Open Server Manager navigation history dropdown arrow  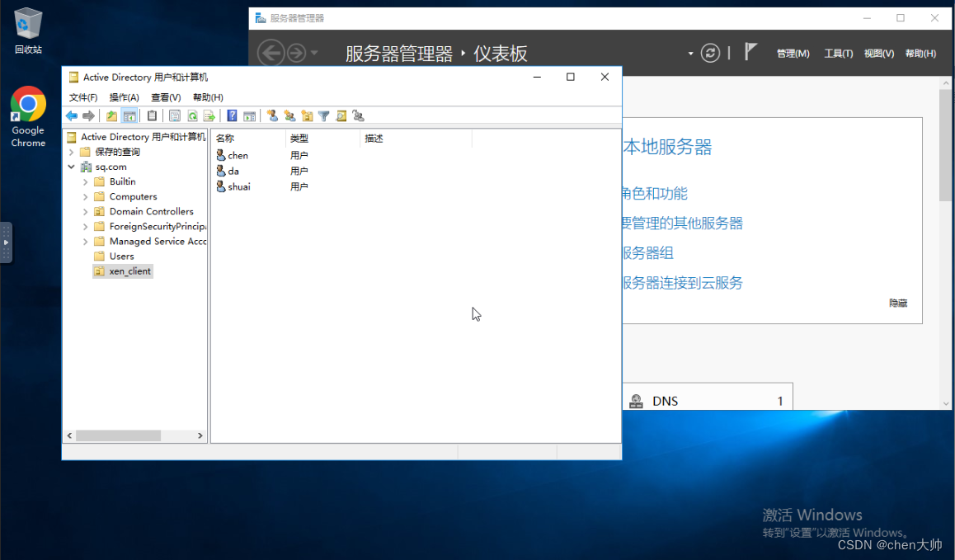coord(314,53)
